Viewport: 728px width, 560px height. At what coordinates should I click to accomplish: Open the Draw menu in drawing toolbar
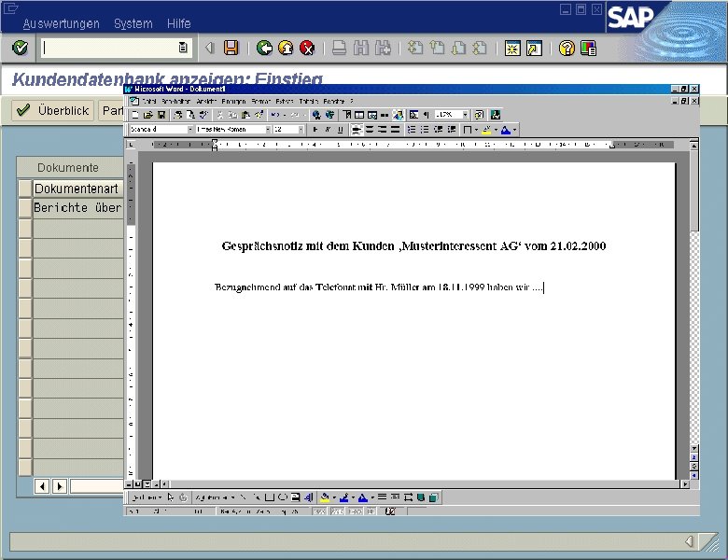[147, 497]
